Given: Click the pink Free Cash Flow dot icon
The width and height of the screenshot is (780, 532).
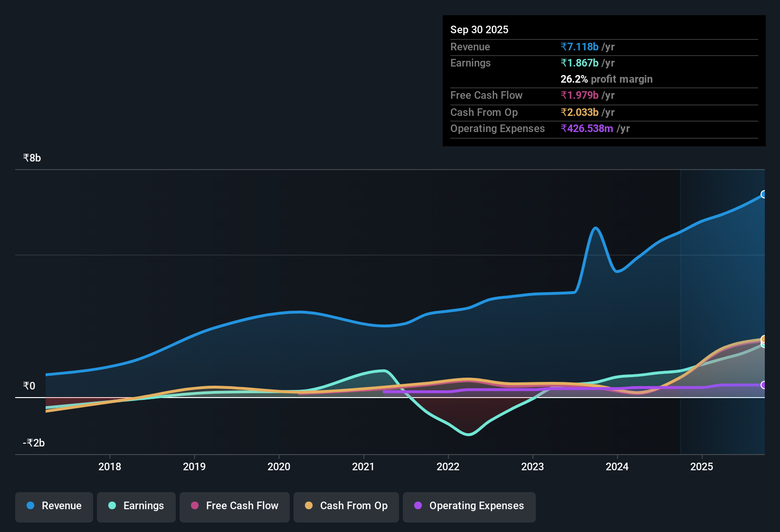Looking at the screenshot, I should 194,506.
